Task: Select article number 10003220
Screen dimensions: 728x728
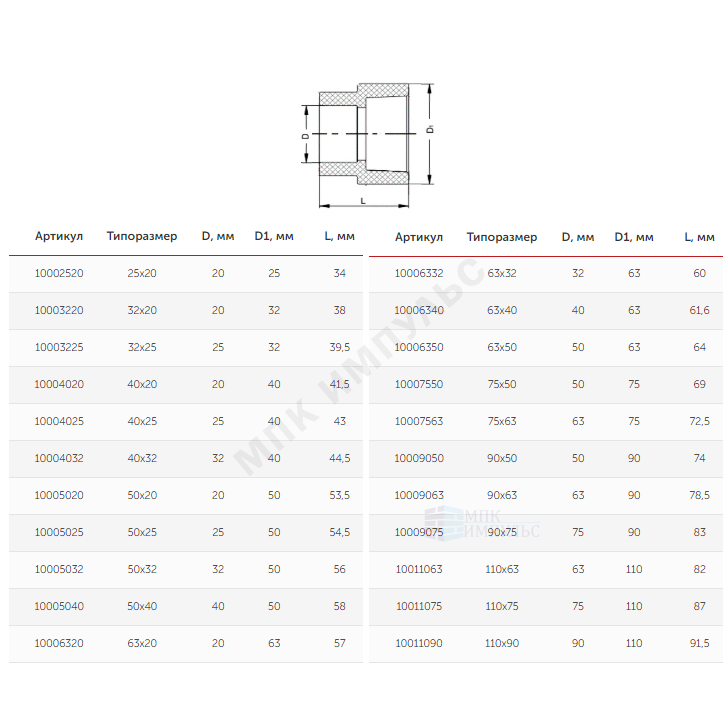Action: tap(59, 310)
